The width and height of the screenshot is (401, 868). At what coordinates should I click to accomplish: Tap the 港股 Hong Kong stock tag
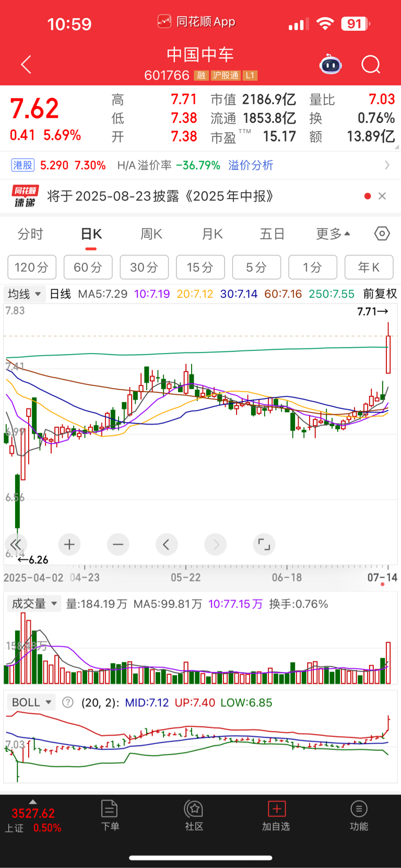[22, 166]
